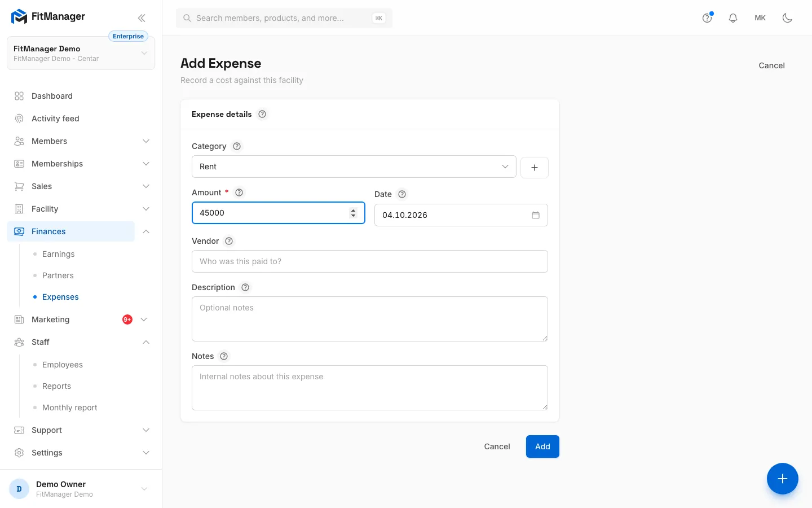This screenshot has height=508, width=812.
Task: Open Partners under Finances
Action: [x=58, y=275]
